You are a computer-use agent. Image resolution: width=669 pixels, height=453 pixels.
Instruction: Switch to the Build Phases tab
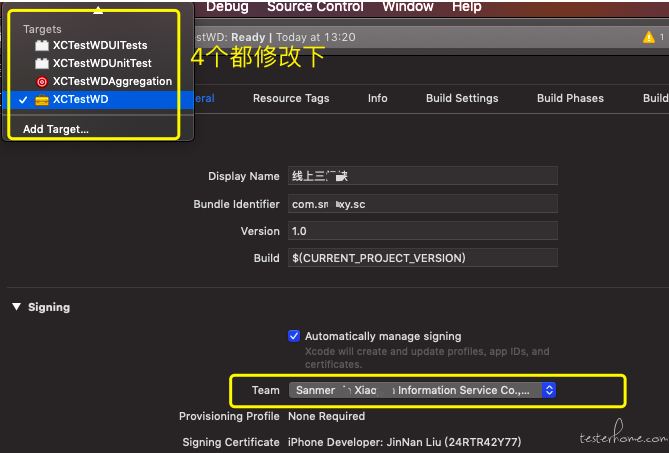570,98
